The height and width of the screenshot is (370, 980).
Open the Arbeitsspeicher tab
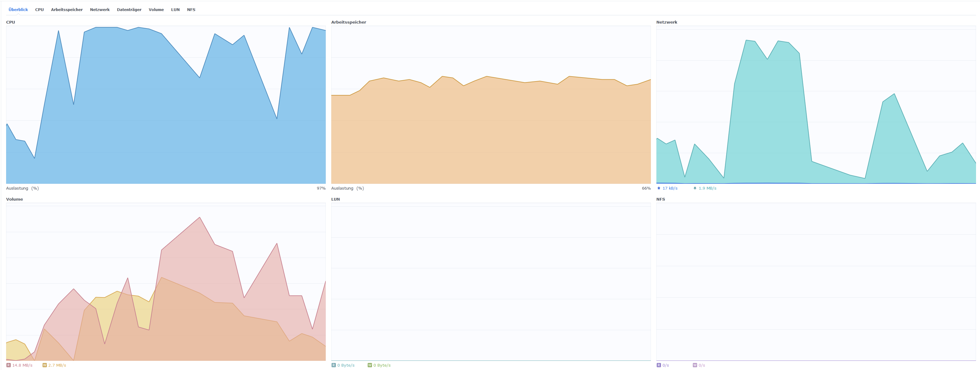pyautogui.click(x=66, y=9)
